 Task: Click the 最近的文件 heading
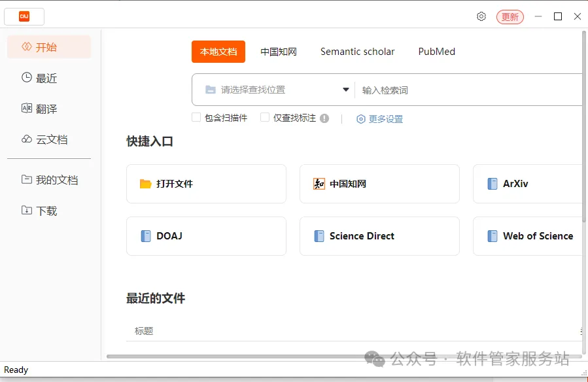coord(156,298)
